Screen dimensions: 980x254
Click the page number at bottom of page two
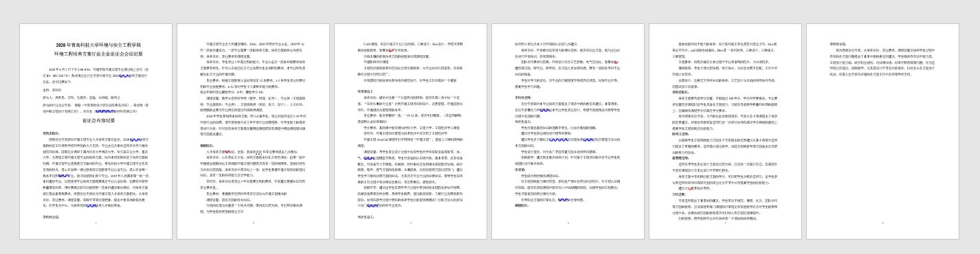pos(253,223)
